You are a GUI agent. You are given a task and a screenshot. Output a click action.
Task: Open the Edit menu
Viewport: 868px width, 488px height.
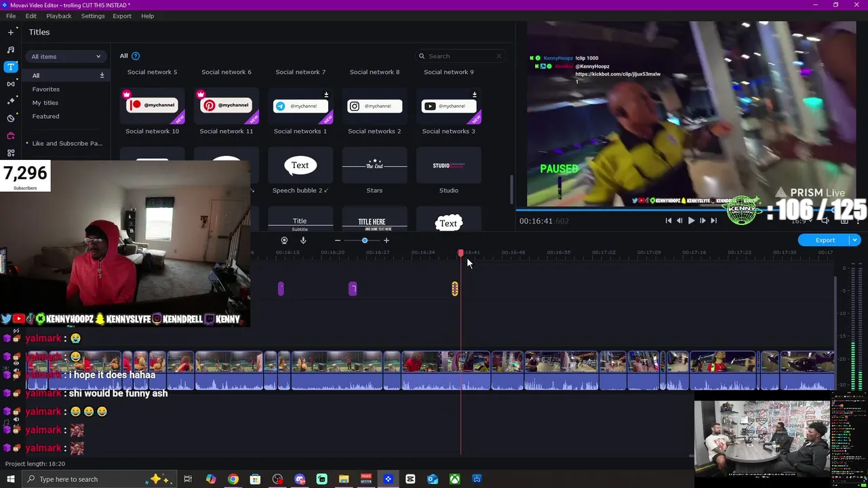[x=31, y=16]
